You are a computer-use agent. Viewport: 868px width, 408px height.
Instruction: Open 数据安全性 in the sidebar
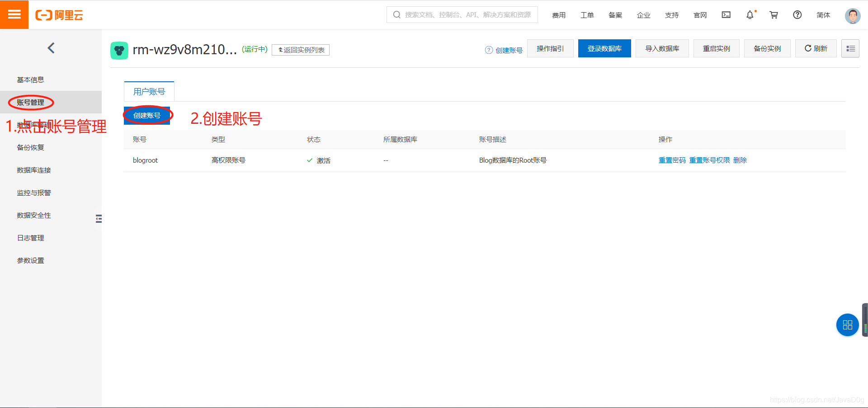coord(34,215)
